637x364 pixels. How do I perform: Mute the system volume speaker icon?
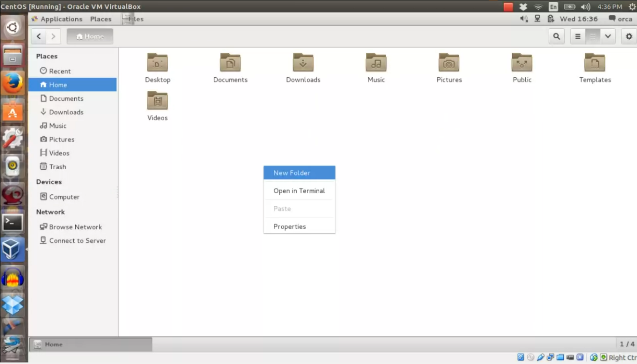(524, 19)
